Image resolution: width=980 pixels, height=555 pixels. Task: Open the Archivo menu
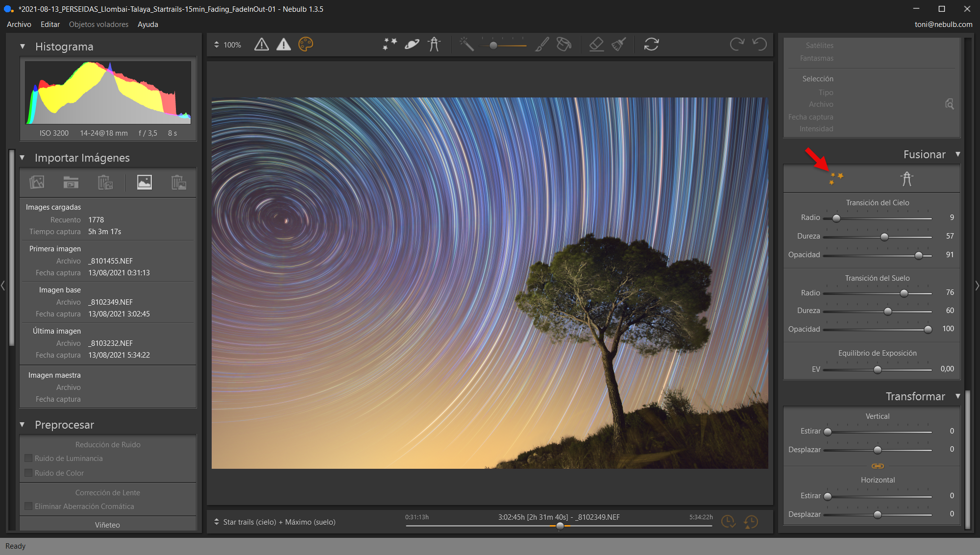(19, 24)
